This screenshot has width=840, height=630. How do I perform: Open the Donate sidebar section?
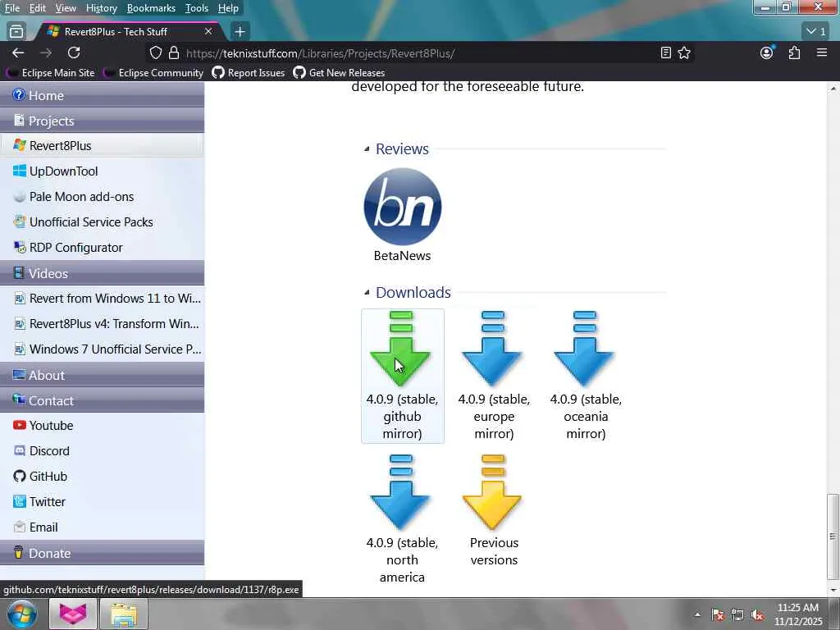(x=102, y=553)
